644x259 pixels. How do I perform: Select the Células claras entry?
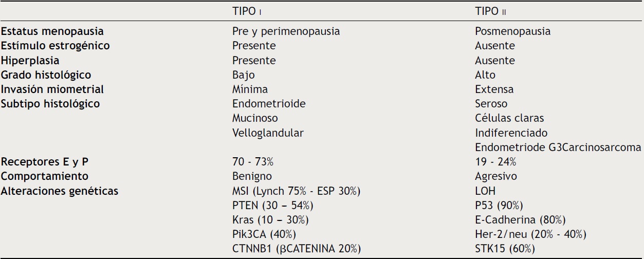509,118
